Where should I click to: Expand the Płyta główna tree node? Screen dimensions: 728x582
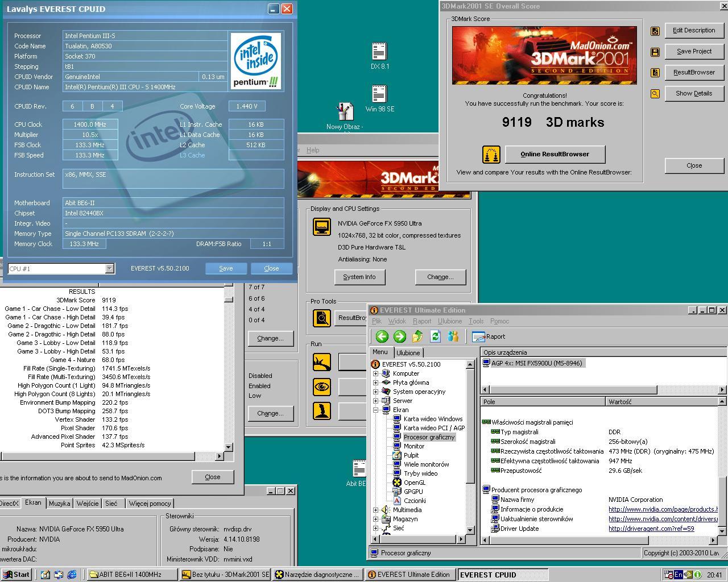(x=375, y=383)
